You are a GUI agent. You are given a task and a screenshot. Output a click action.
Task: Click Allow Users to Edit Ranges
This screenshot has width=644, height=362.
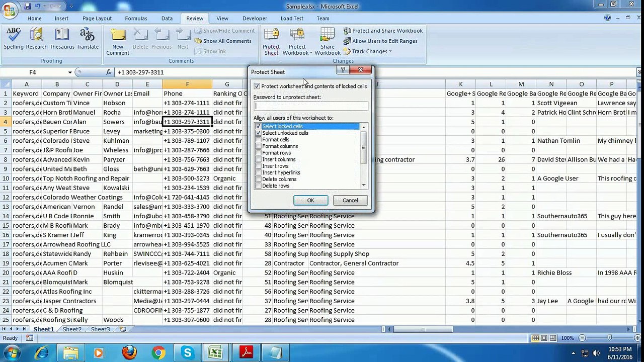click(x=380, y=41)
